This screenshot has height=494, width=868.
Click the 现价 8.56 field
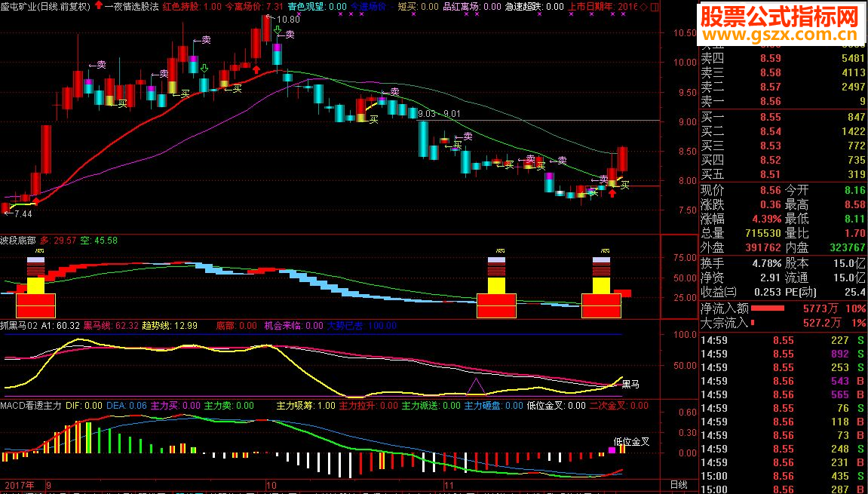(x=741, y=190)
